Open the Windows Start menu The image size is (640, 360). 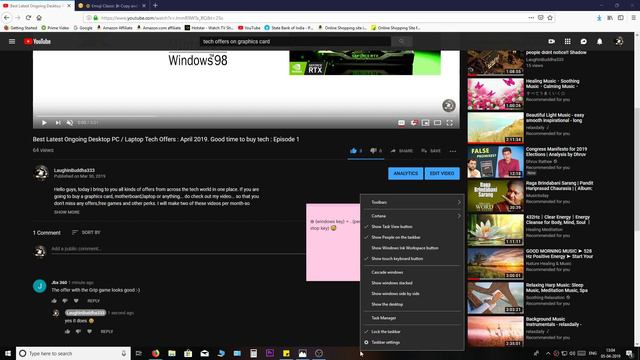point(8,353)
